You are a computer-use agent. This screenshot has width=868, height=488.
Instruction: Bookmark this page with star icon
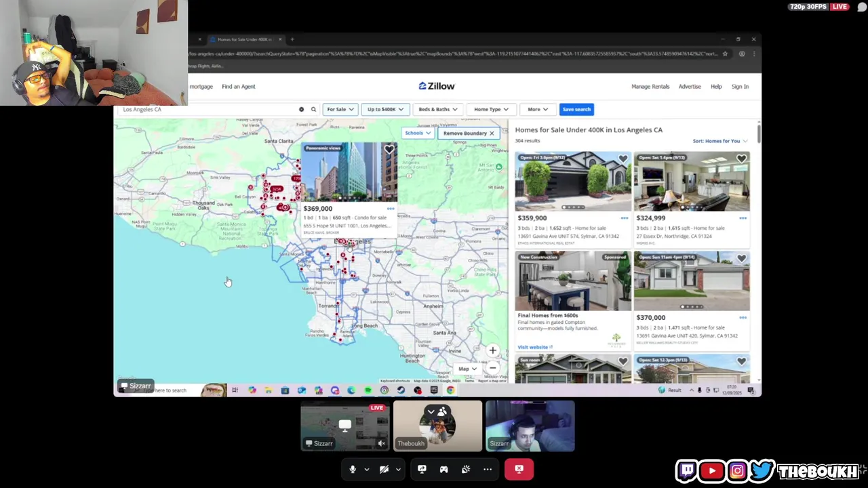click(x=725, y=54)
